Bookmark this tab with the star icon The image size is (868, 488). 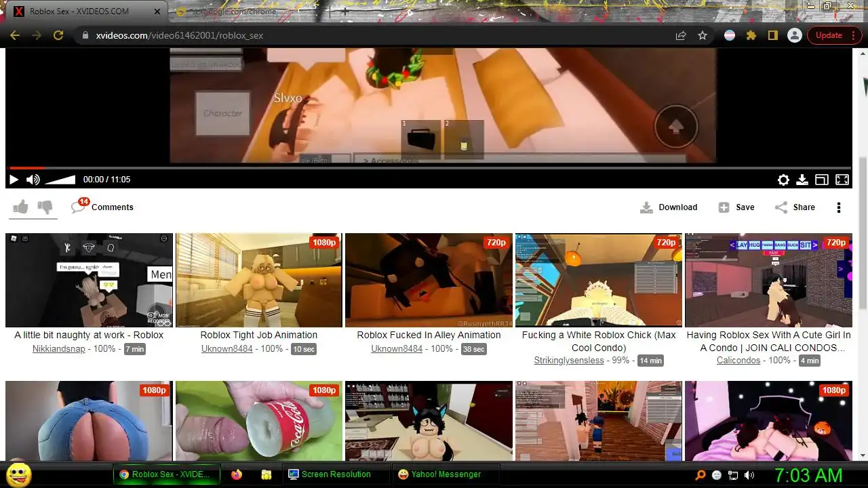(703, 35)
